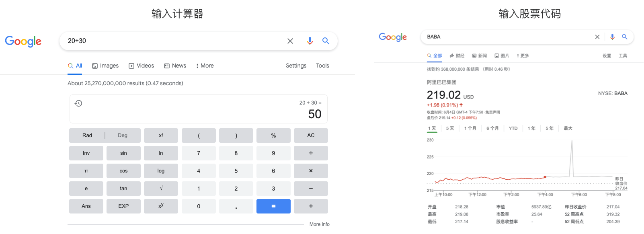Screen dimensions: 644x234
Task: Click the x to the power y key
Action: pos(161,206)
